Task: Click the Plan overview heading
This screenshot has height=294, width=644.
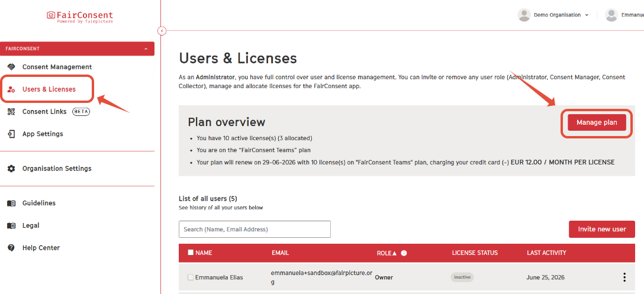Action: point(226,122)
